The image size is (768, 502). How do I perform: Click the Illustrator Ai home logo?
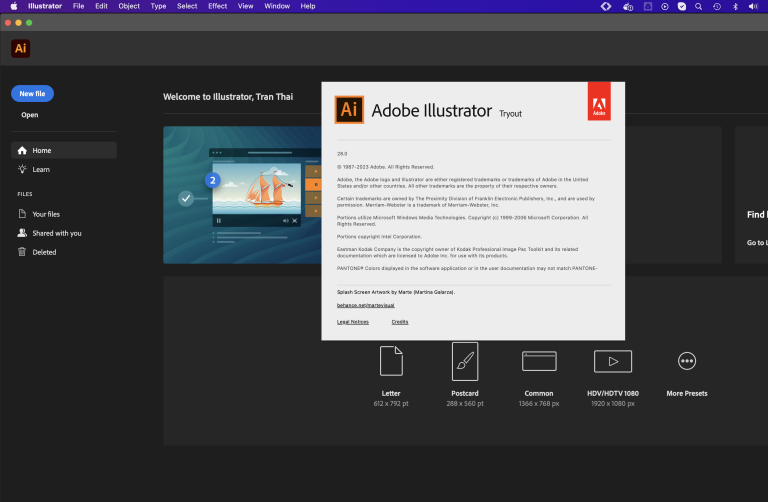(21, 48)
